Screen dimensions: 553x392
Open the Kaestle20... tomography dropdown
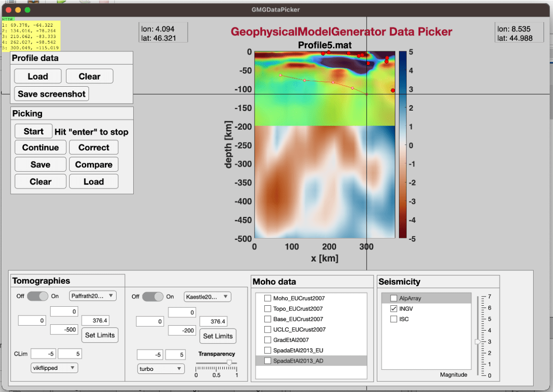tap(208, 297)
